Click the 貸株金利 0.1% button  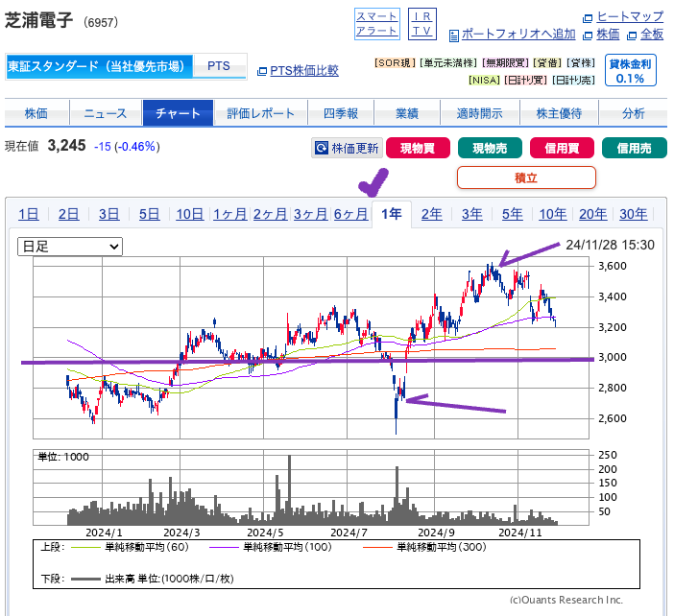[x=630, y=70]
